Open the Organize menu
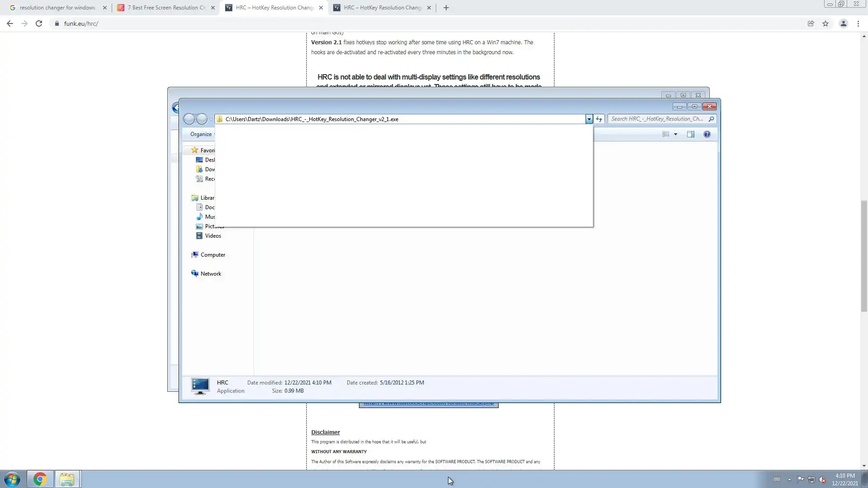The height and width of the screenshot is (488, 868). pos(201,134)
